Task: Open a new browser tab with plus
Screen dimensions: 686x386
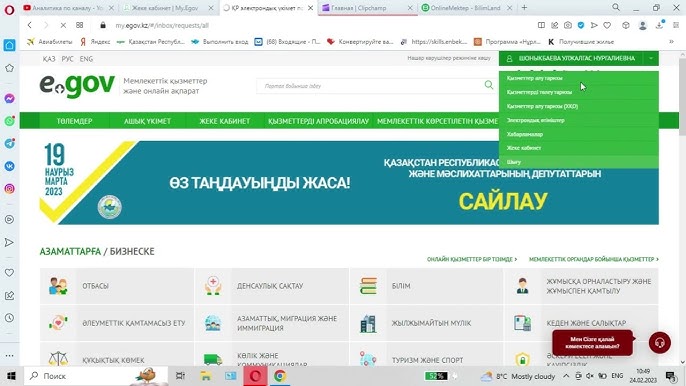Action: pyautogui.click(x=524, y=7)
